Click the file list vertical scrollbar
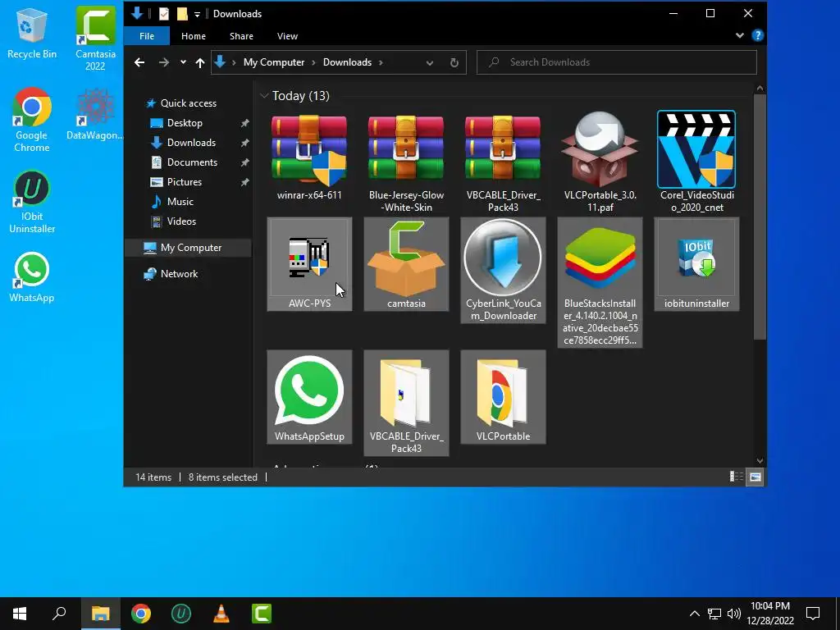The image size is (840, 630). [x=760, y=217]
